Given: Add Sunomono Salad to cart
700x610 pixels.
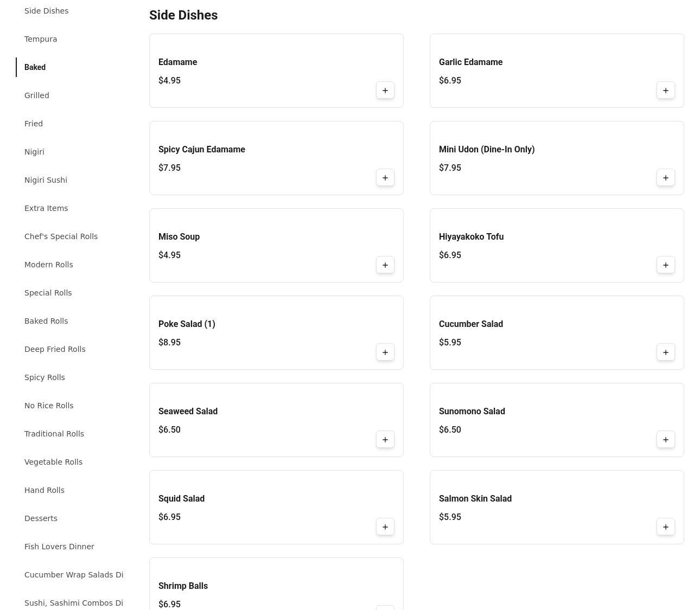Looking at the screenshot, I should 666,440.
